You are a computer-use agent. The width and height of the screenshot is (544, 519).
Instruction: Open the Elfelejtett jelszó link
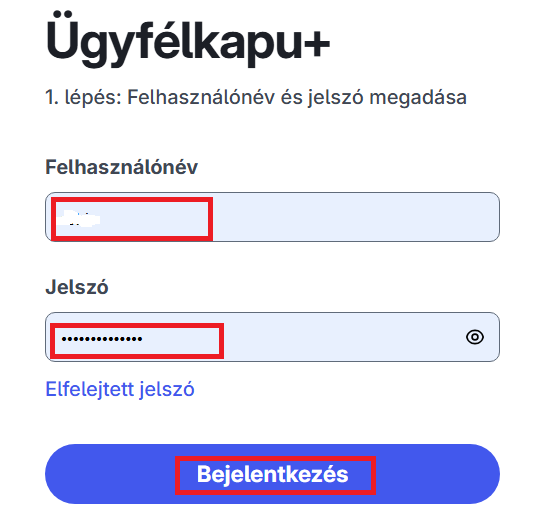coord(120,389)
